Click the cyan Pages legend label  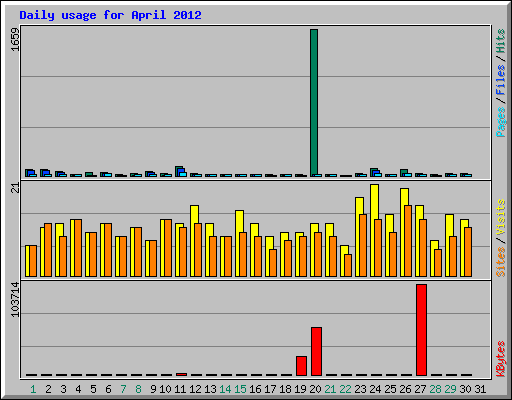500,121
